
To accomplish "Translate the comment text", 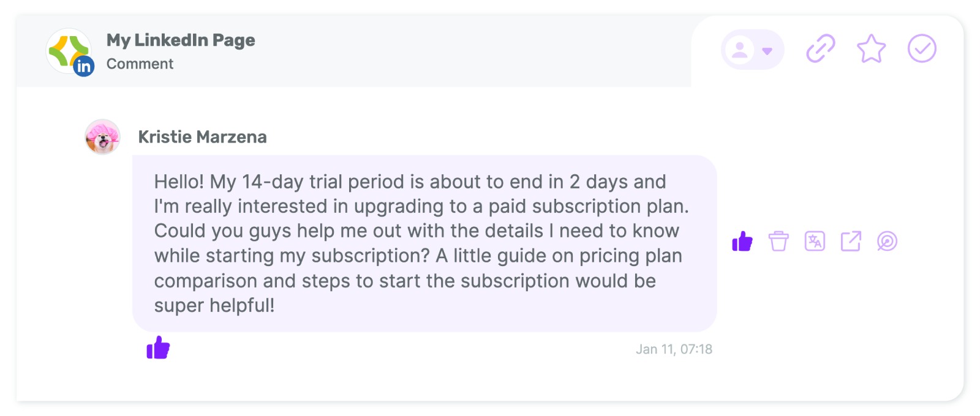I will [x=815, y=242].
